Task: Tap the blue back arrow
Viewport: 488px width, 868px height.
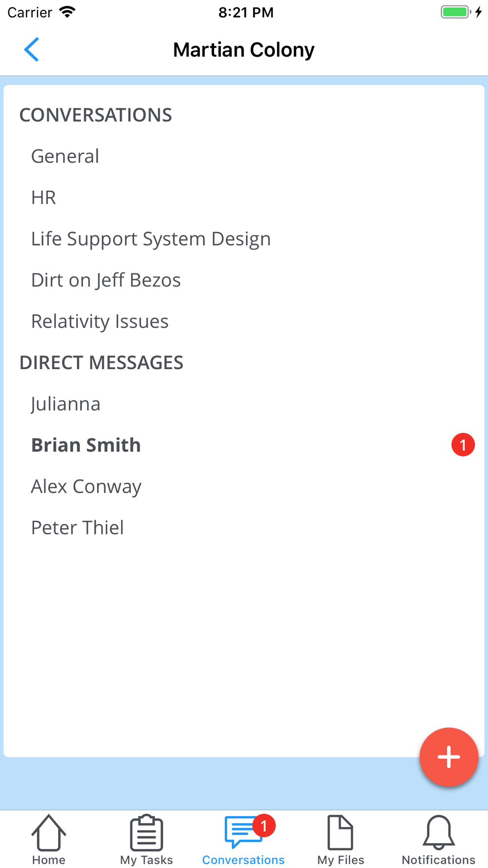Action: coord(32,50)
